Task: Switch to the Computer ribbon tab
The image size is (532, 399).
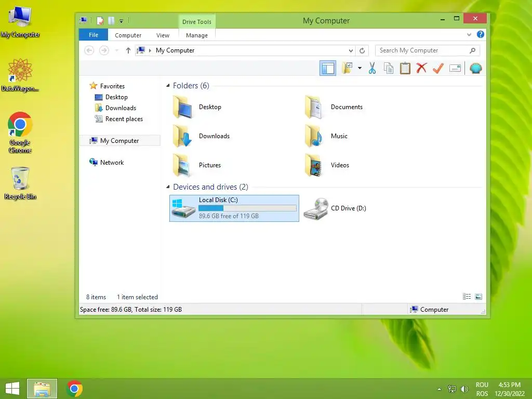Action: (x=128, y=35)
